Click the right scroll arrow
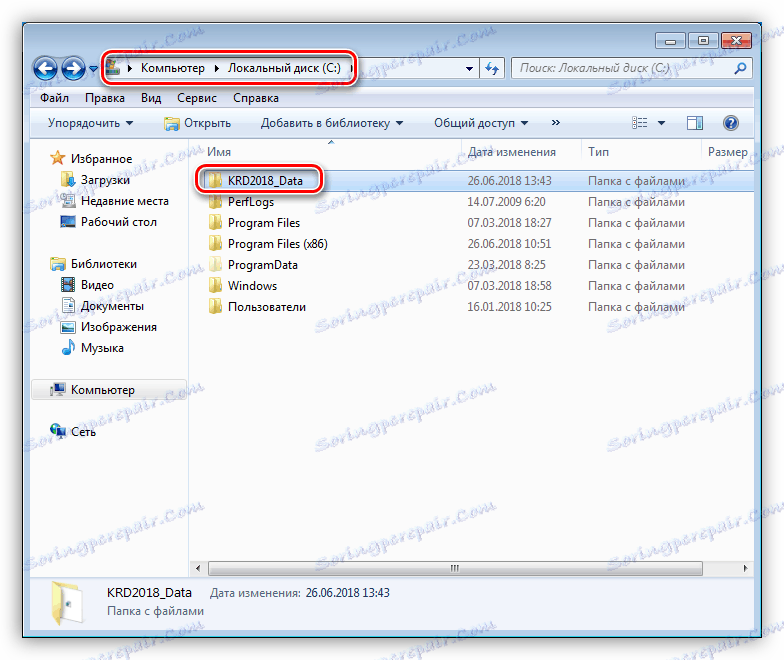The width and height of the screenshot is (784, 660). pos(745,568)
